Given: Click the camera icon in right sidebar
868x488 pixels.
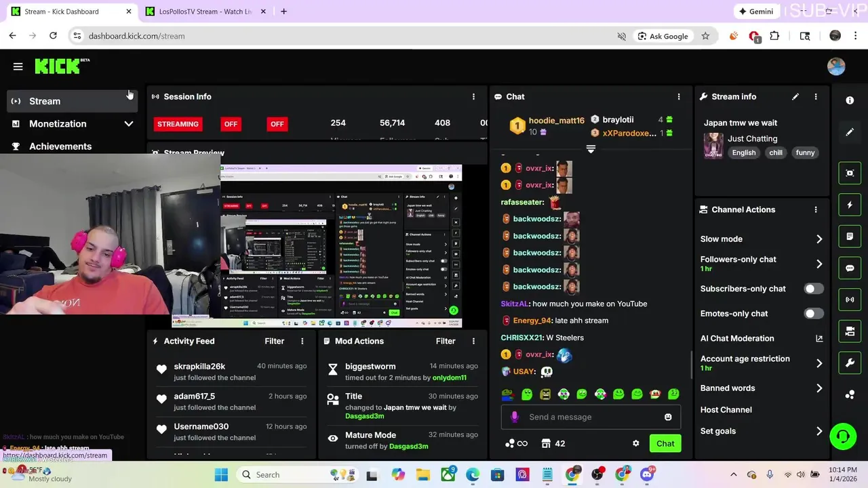Looking at the screenshot, I should point(850,331).
